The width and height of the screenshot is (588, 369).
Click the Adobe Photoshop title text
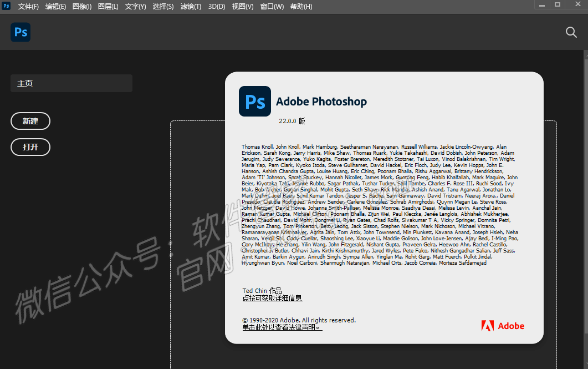tap(321, 102)
